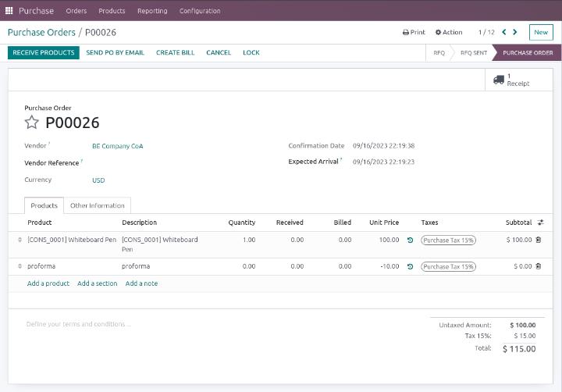
Task: Select the RFQ Sent status stage
Action: pos(474,53)
